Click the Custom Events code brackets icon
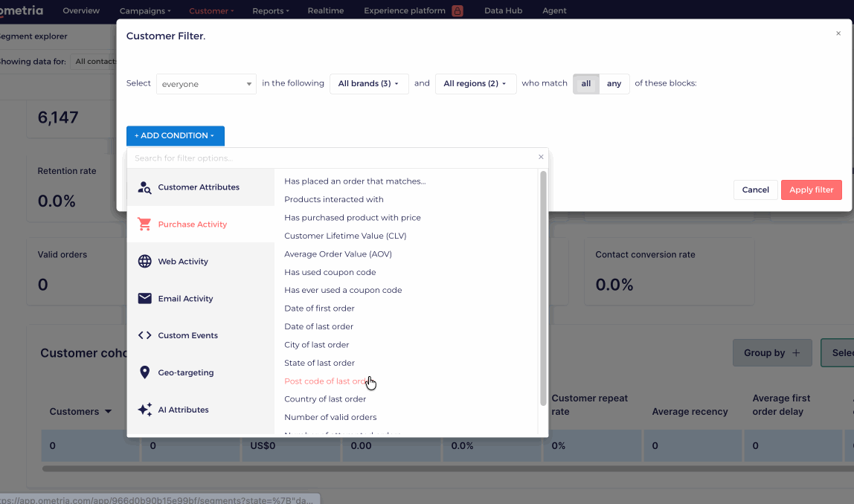The width and height of the screenshot is (854, 504). [144, 335]
